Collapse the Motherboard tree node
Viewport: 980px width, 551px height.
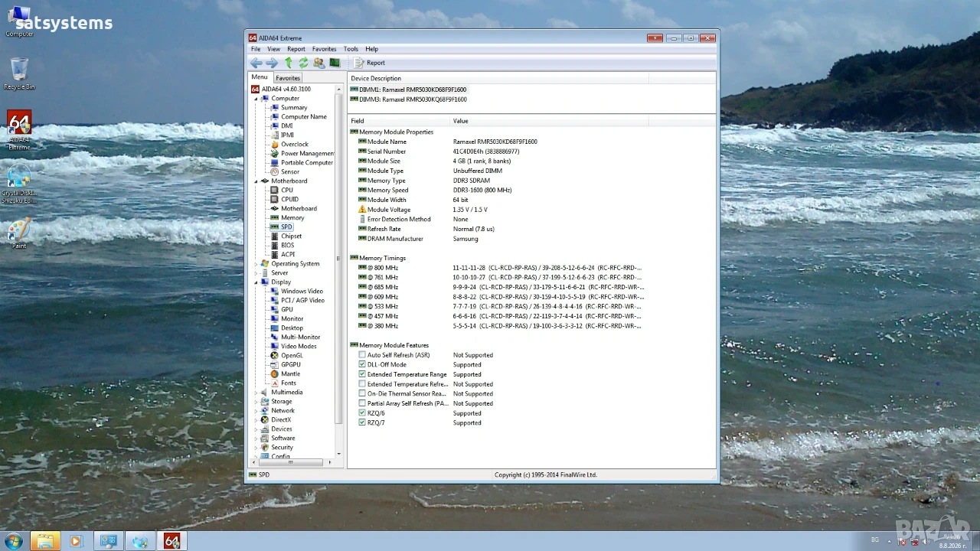[256, 181]
